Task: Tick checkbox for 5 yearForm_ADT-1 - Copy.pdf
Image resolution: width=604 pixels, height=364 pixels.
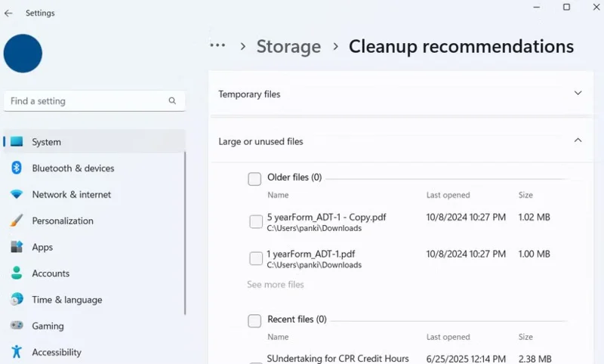Action: [256, 222]
